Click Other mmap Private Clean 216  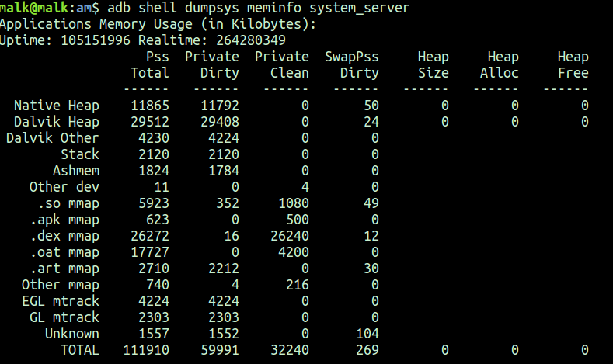click(298, 285)
